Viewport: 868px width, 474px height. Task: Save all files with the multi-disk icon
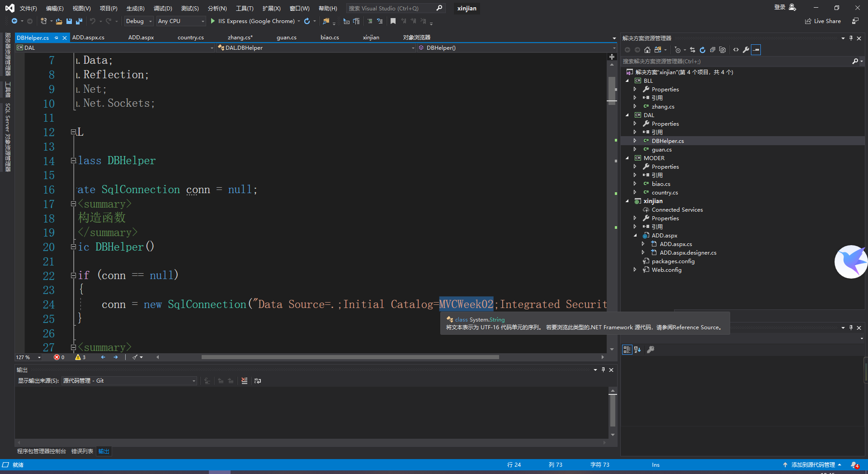pyautogui.click(x=79, y=21)
